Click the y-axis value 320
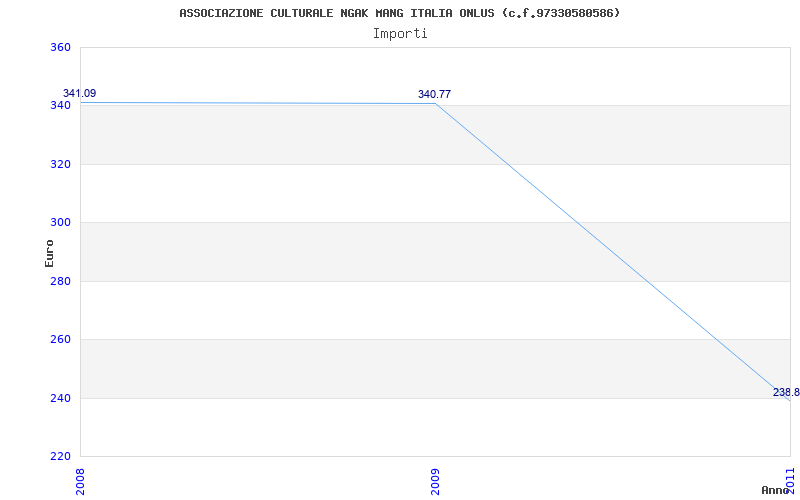800x500 pixels. 60,164
